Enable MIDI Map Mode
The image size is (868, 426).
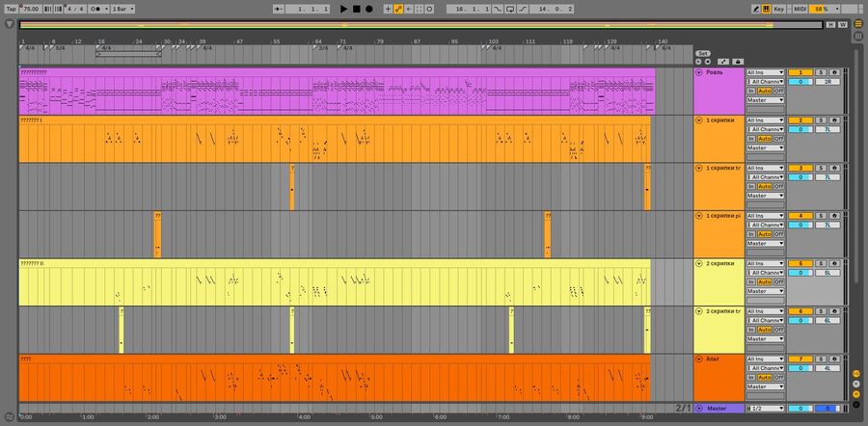[800, 9]
